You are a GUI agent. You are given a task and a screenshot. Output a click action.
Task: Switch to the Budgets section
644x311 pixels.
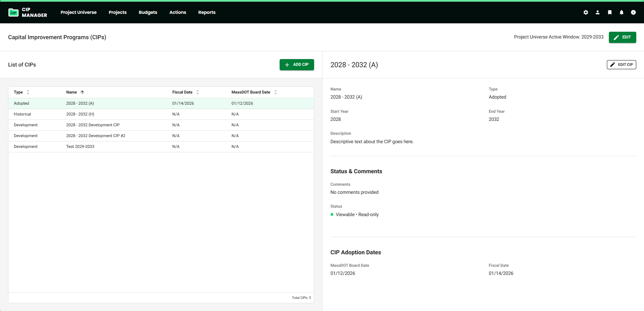[x=148, y=12]
